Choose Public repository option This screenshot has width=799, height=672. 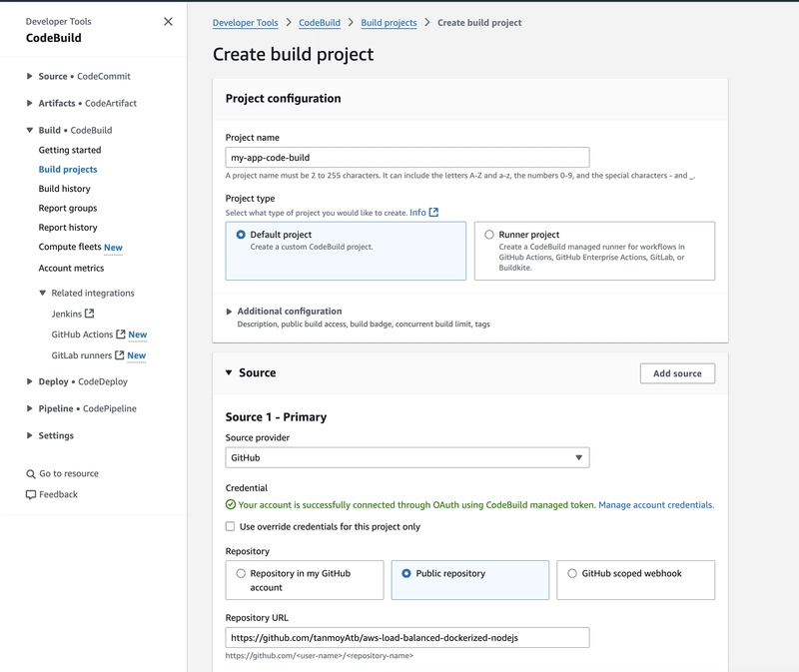pyautogui.click(x=406, y=573)
